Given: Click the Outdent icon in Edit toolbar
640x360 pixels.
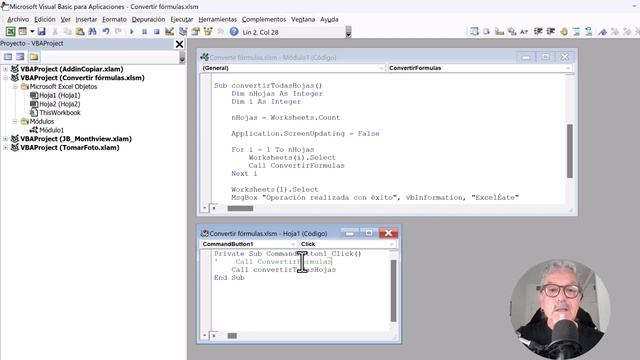Looking at the screenshot, I should click(x=551, y=31).
